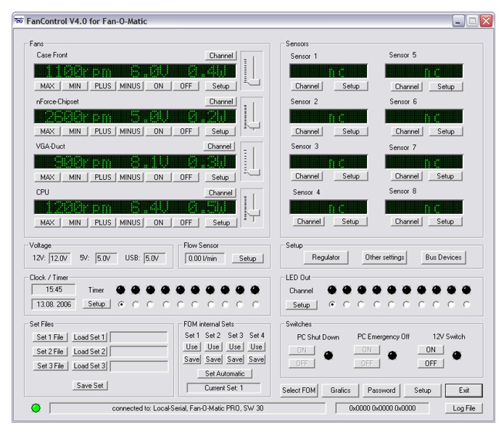504x435 pixels.
Task: Click the Load Set 1 filename field
Action: tap(140, 337)
